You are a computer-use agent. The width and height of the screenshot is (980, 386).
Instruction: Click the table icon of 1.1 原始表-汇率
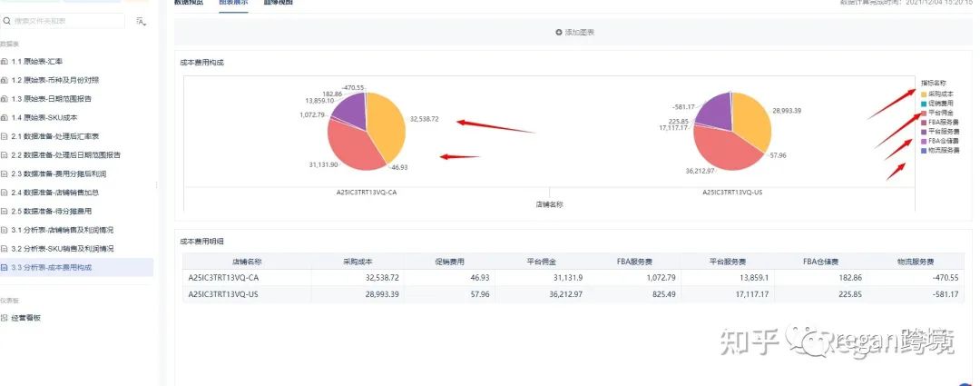coord(5,62)
